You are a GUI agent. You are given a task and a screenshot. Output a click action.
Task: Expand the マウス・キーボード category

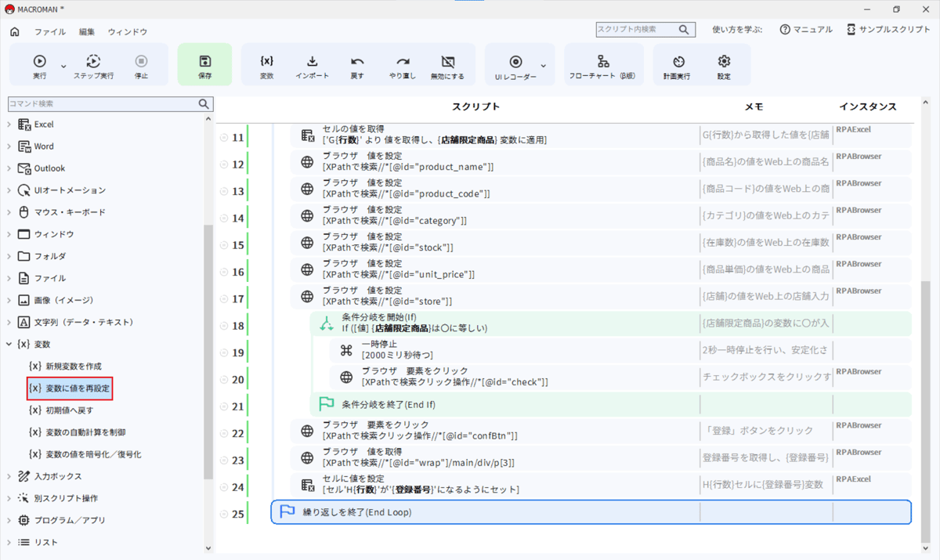pyautogui.click(x=9, y=212)
